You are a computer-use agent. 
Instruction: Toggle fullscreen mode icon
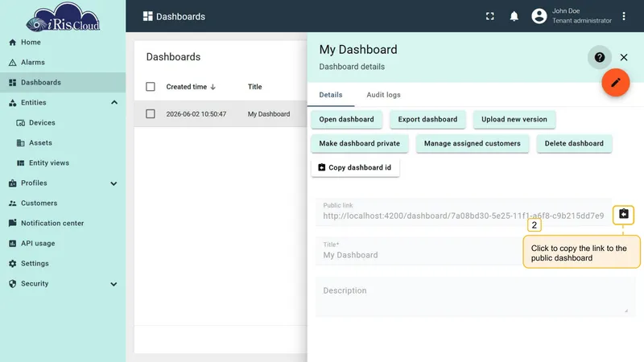(490, 16)
